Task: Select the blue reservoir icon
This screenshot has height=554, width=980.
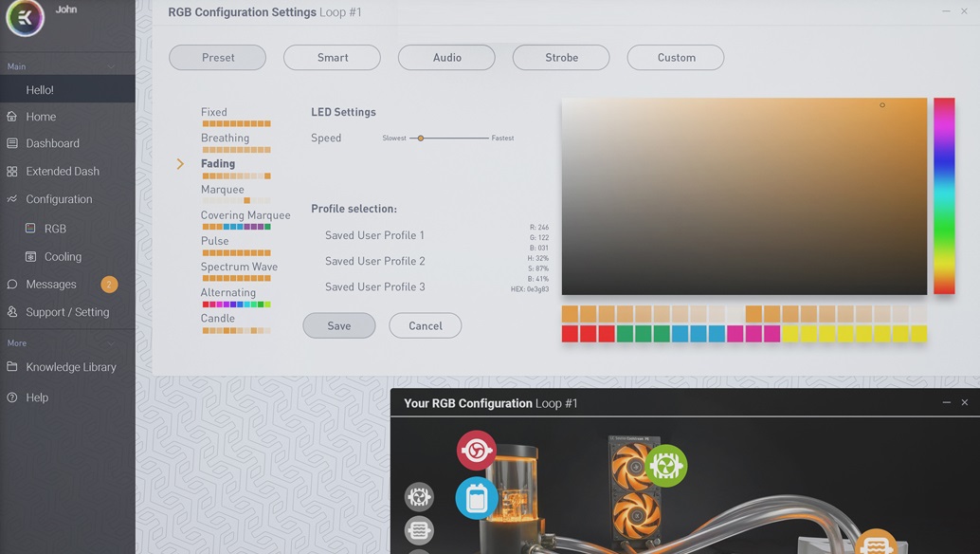Action: click(x=476, y=498)
